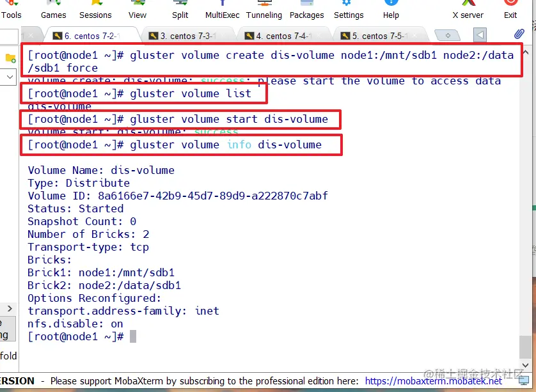Switch to the 4. centos 7-4 tab
The height and width of the screenshot is (392, 536).
283,36
